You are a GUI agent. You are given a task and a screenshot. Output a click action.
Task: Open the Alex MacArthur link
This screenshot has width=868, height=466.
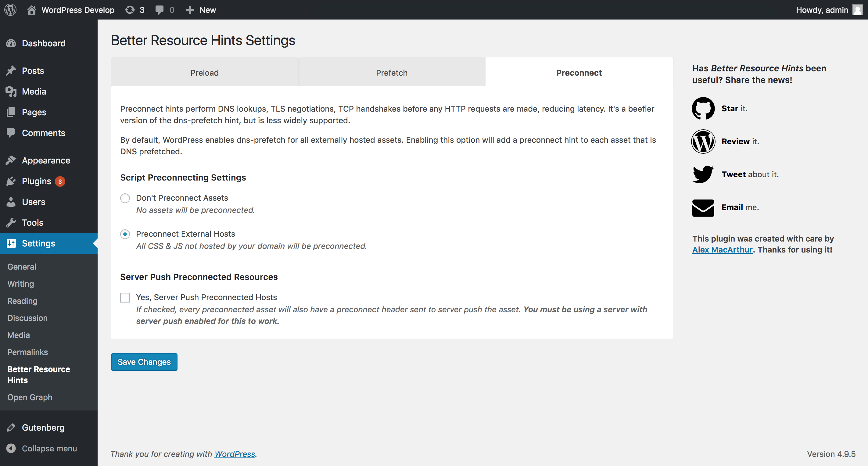pyautogui.click(x=722, y=250)
